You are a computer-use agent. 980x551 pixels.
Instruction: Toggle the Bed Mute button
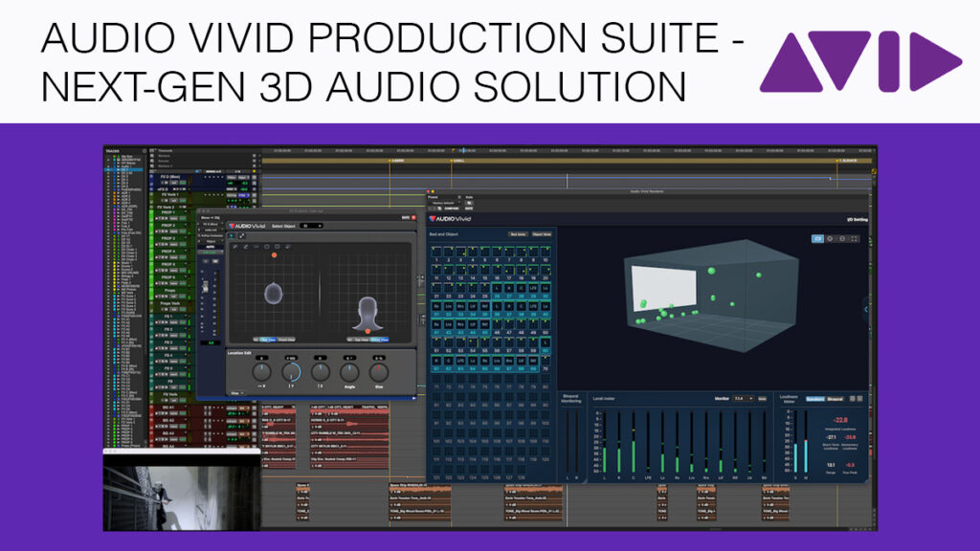point(518,233)
